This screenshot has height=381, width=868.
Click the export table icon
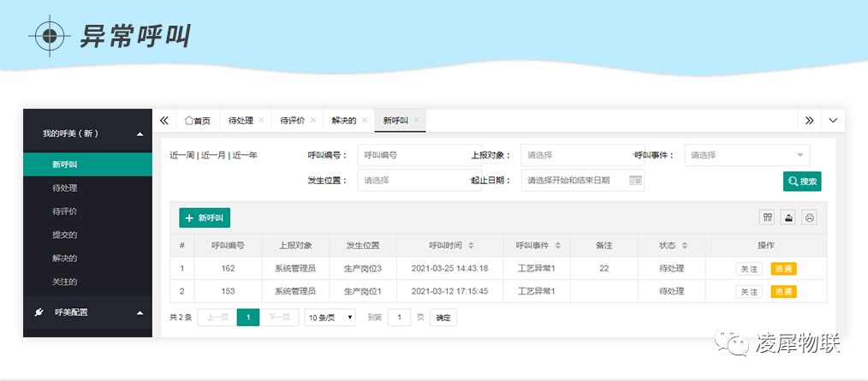click(788, 217)
